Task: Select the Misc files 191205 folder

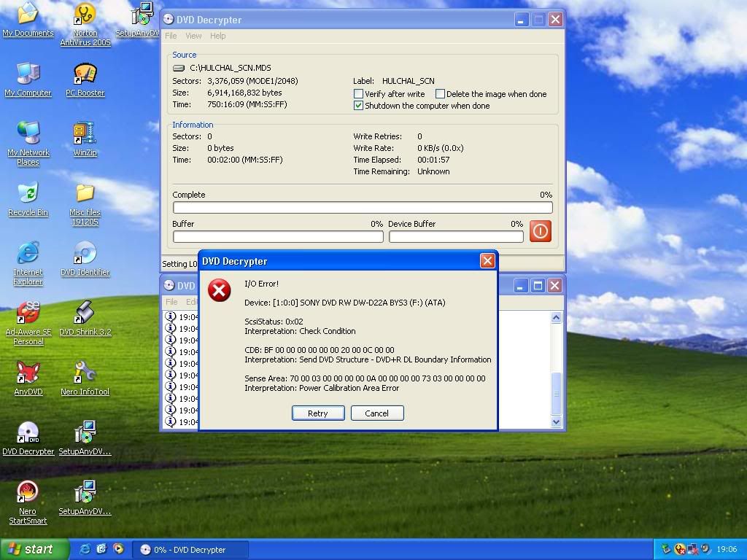Action: tap(85, 204)
